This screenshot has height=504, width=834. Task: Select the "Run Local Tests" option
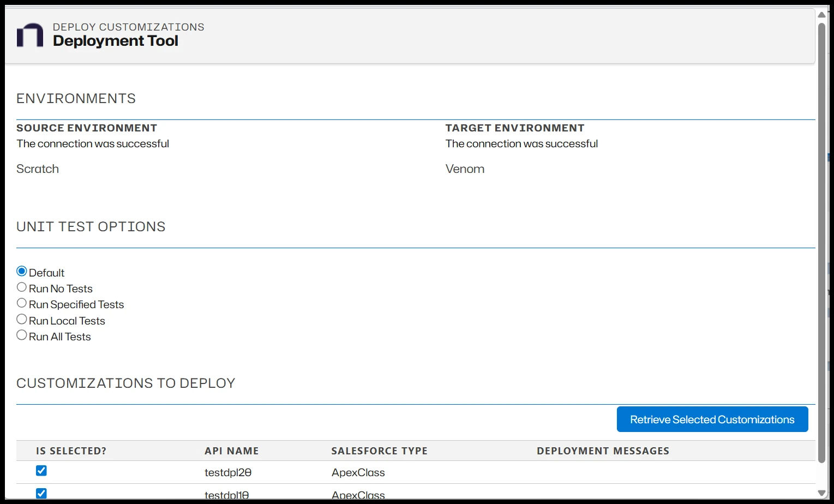(x=21, y=319)
